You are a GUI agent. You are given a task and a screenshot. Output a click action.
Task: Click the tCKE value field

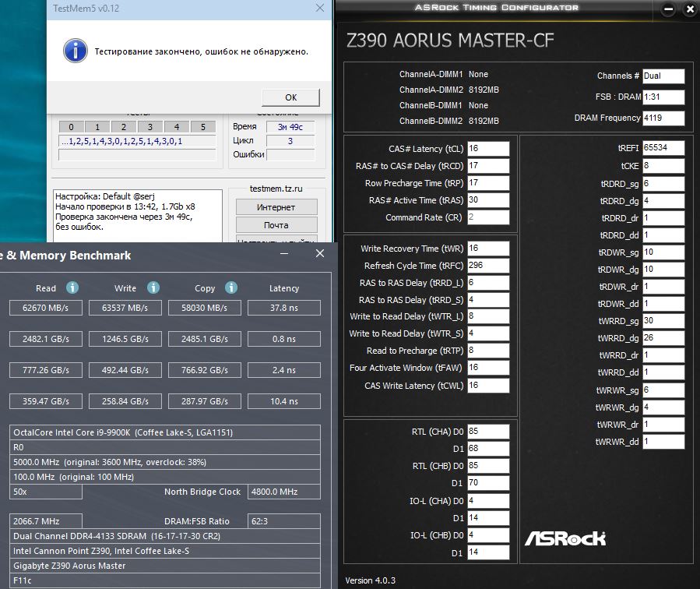pyautogui.click(x=663, y=166)
